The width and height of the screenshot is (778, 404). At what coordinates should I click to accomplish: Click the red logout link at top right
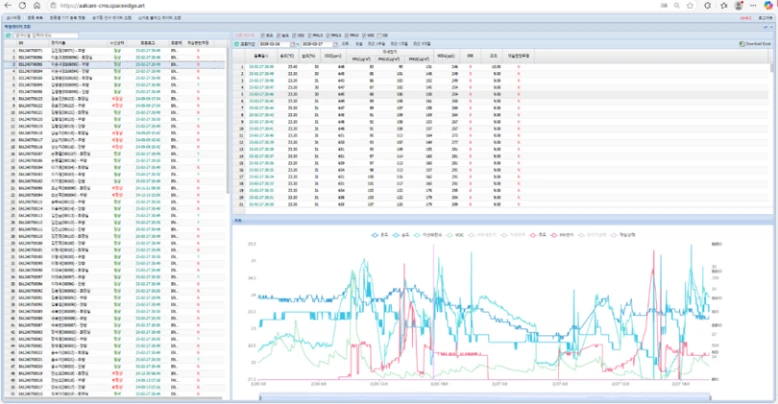[747, 17]
